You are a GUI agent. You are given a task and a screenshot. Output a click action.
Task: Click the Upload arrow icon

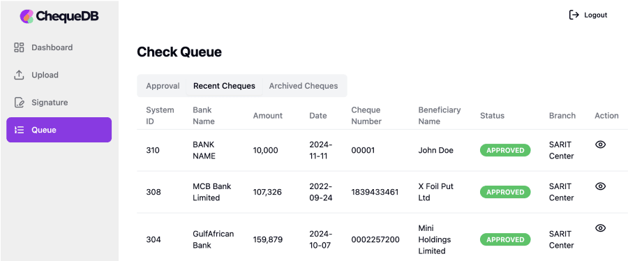pyautogui.click(x=19, y=75)
